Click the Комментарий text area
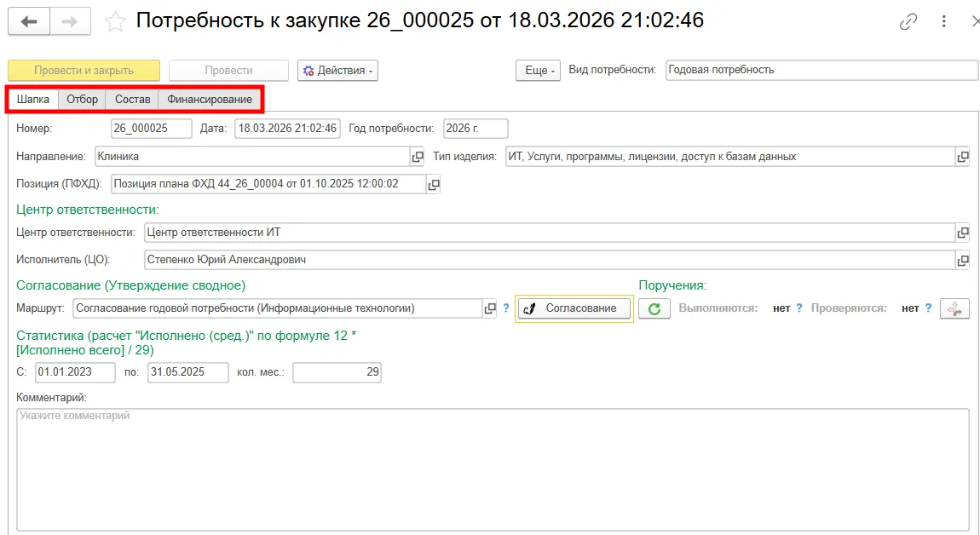Image resolution: width=980 pixels, height=535 pixels. (x=493, y=469)
